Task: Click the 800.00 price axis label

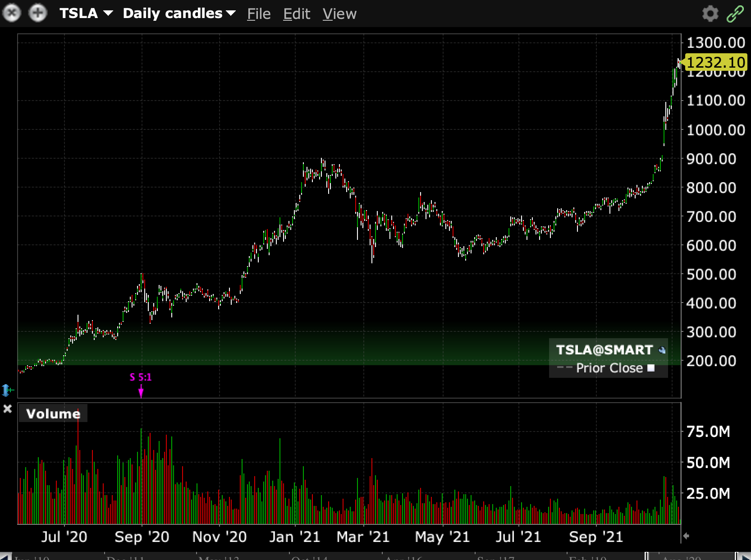Action: tap(711, 188)
